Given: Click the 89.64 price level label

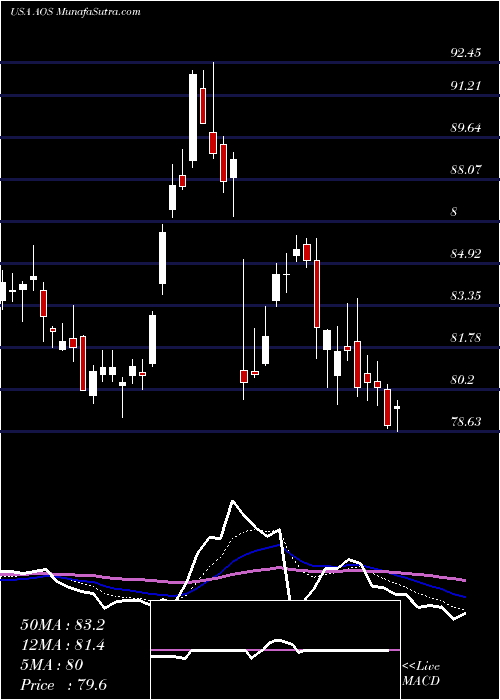Looking at the screenshot, I should [x=466, y=128].
